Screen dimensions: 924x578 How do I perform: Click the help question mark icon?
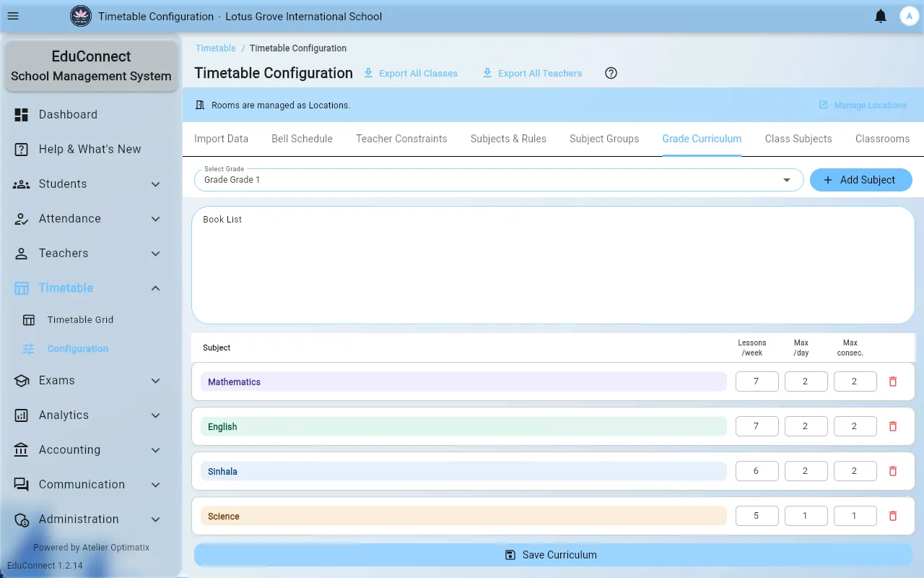(611, 73)
